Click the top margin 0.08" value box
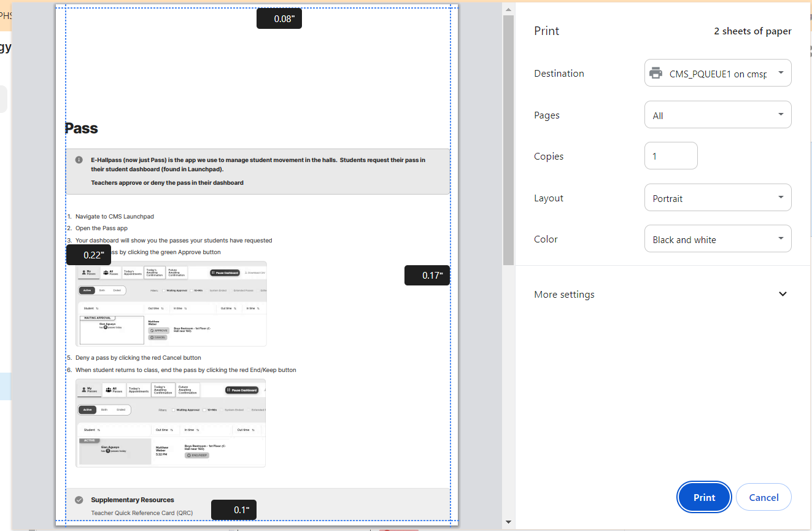This screenshot has height=531, width=812. coord(279,18)
